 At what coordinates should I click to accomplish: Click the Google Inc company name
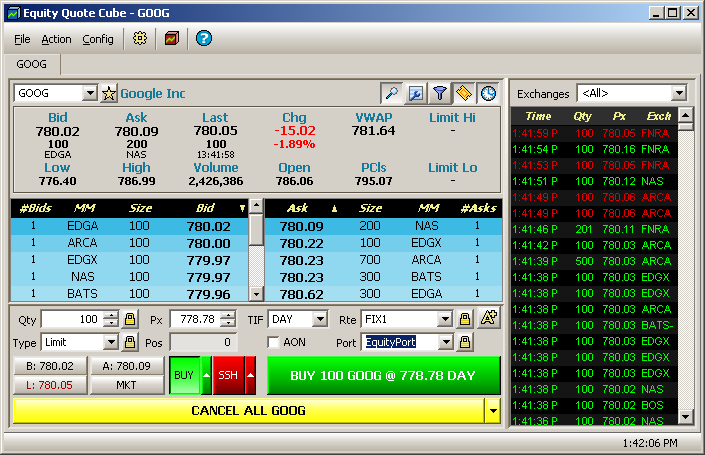(153, 94)
